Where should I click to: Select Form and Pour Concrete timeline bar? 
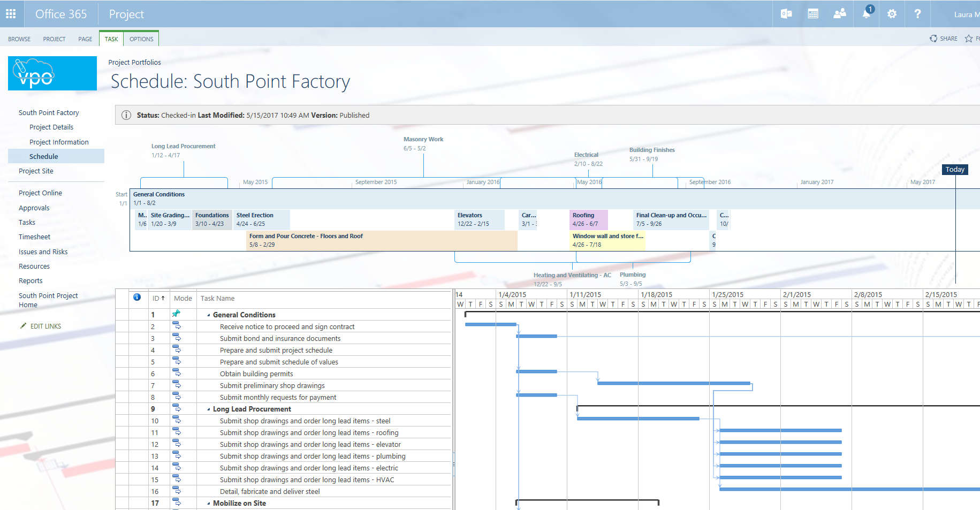point(382,240)
